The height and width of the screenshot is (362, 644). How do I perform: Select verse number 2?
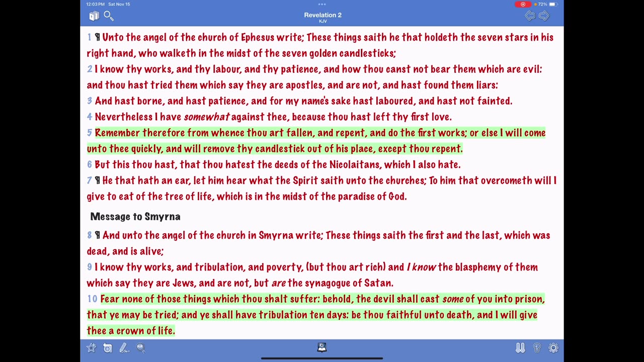[x=90, y=69]
